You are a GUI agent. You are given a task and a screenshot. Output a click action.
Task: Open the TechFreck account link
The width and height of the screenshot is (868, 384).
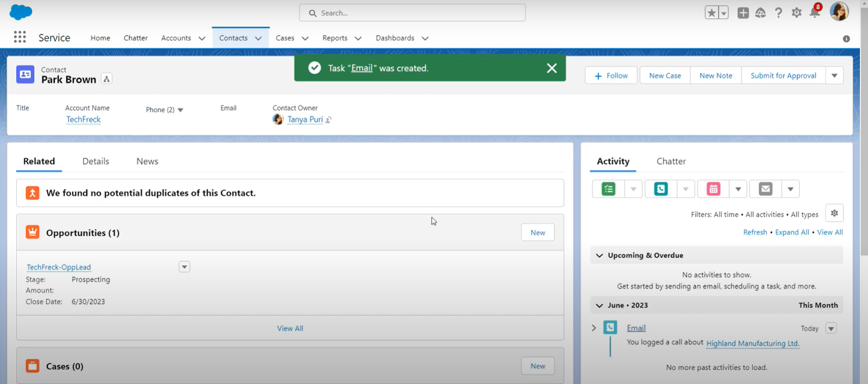tap(84, 119)
